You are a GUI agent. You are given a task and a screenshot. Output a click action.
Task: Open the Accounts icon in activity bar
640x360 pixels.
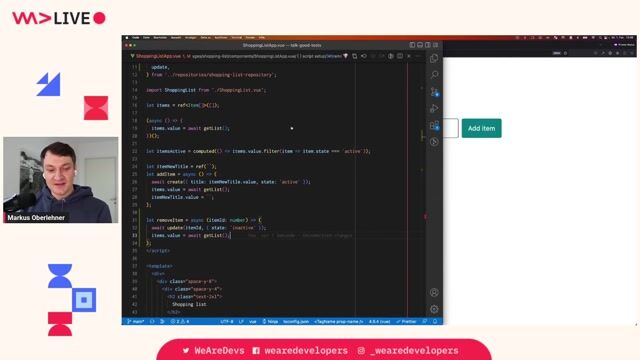click(434, 292)
